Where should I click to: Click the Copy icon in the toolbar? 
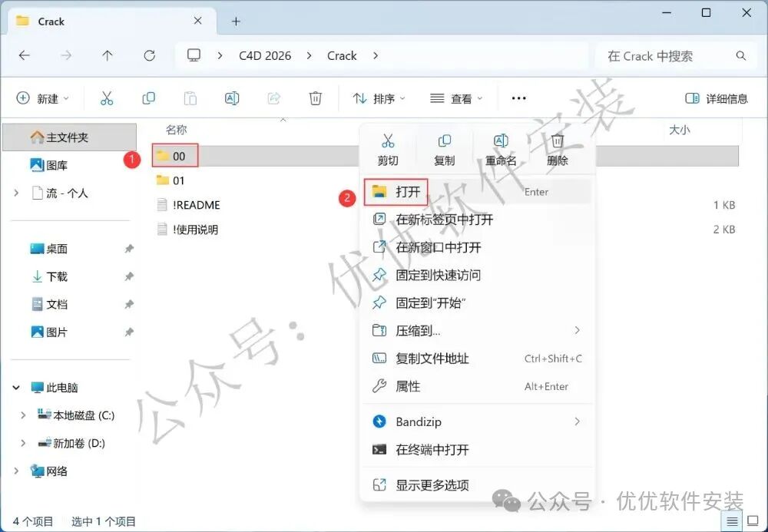(x=148, y=98)
